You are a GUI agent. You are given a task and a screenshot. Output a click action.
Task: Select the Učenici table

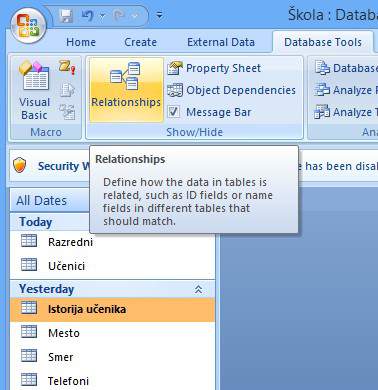tap(113, 266)
